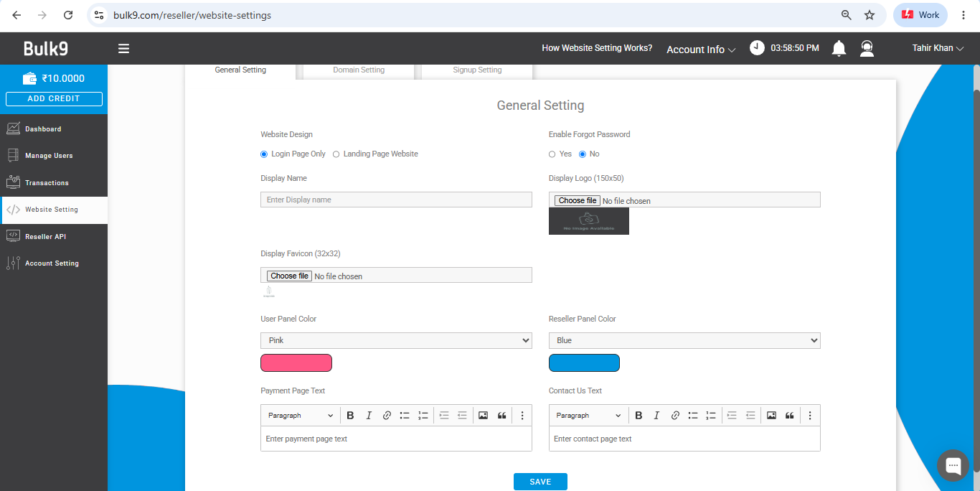Expand the Tahir Khan user menu
980x491 pixels.
coord(938,48)
